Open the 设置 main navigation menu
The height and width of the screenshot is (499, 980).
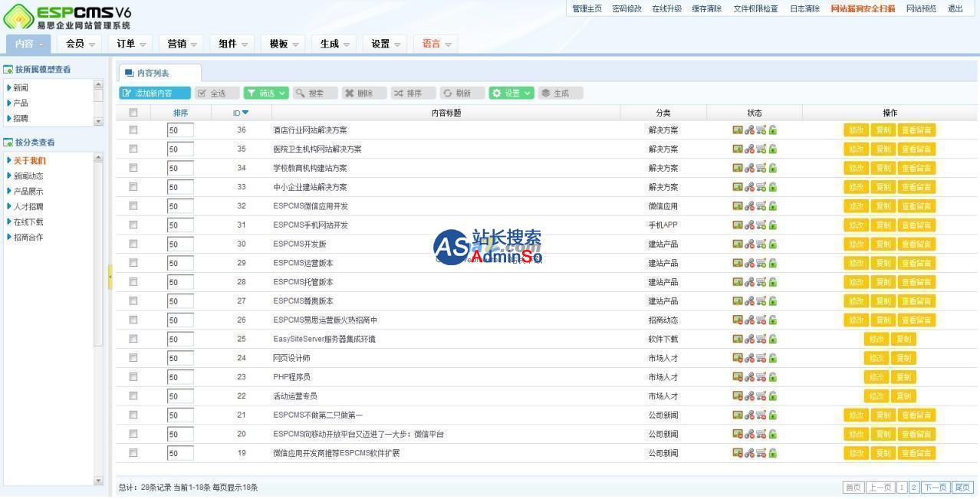(385, 44)
